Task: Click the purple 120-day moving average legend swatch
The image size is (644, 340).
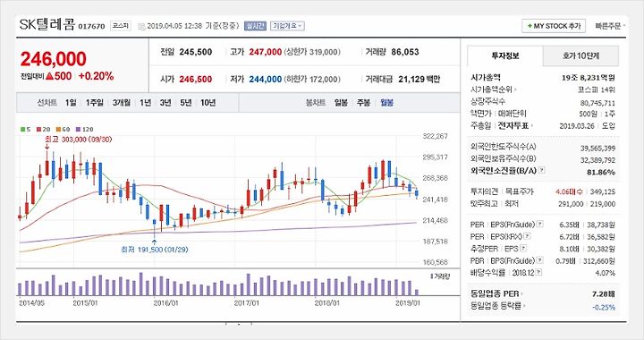Action: pyautogui.click(x=79, y=130)
